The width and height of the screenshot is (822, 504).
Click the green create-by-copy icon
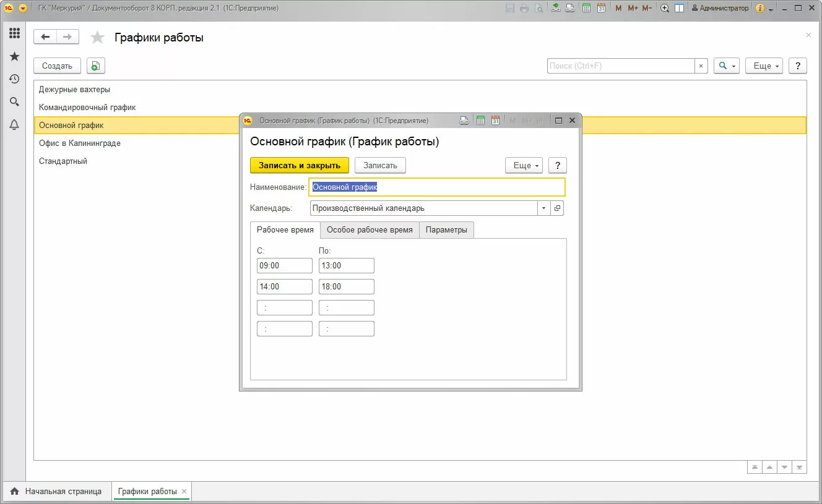point(95,66)
